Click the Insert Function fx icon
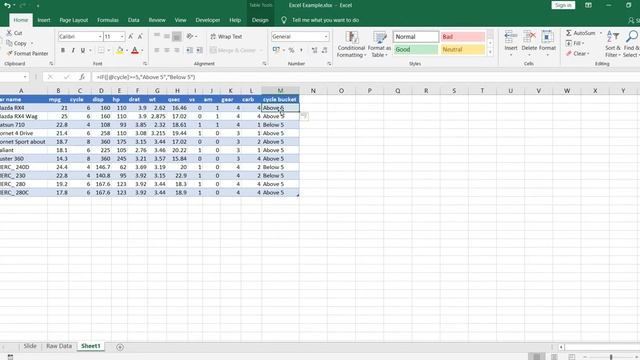This screenshot has width=640, height=360. (x=82, y=77)
